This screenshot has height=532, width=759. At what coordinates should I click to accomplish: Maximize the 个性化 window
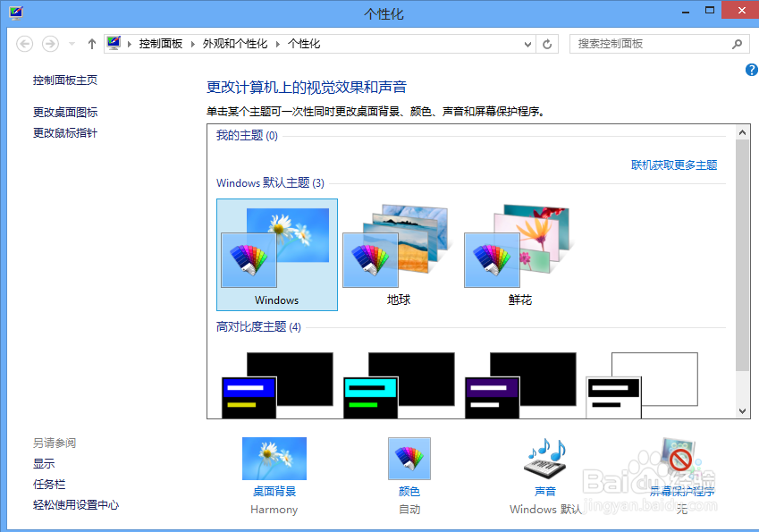710,10
